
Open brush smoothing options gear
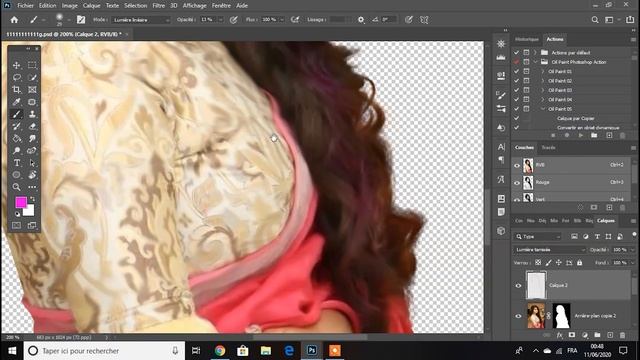pyautogui.click(x=361, y=20)
